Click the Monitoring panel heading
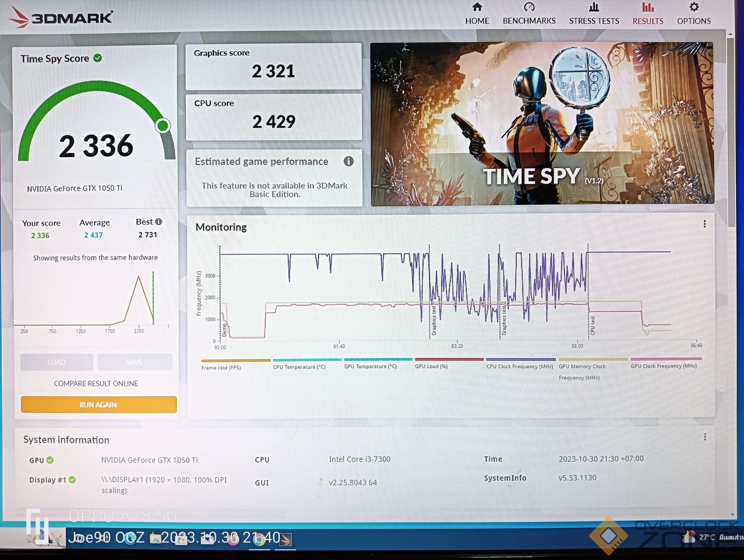 pos(221,227)
